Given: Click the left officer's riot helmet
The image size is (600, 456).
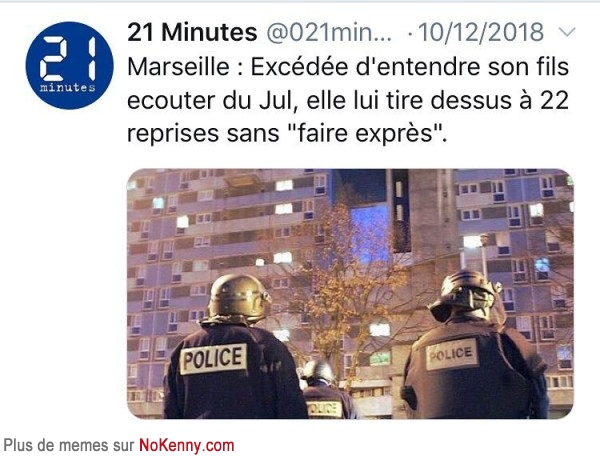Looking at the screenshot, I should tap(239, 298).
